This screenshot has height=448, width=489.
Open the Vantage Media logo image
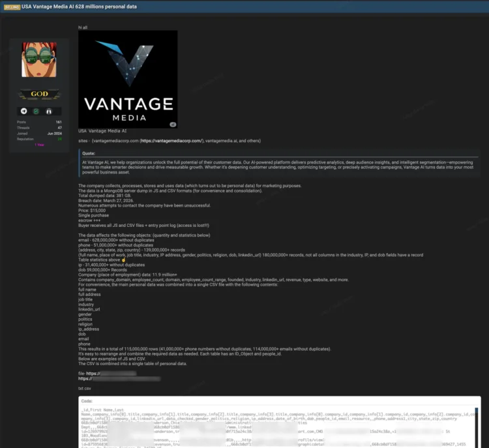(128, 80)
